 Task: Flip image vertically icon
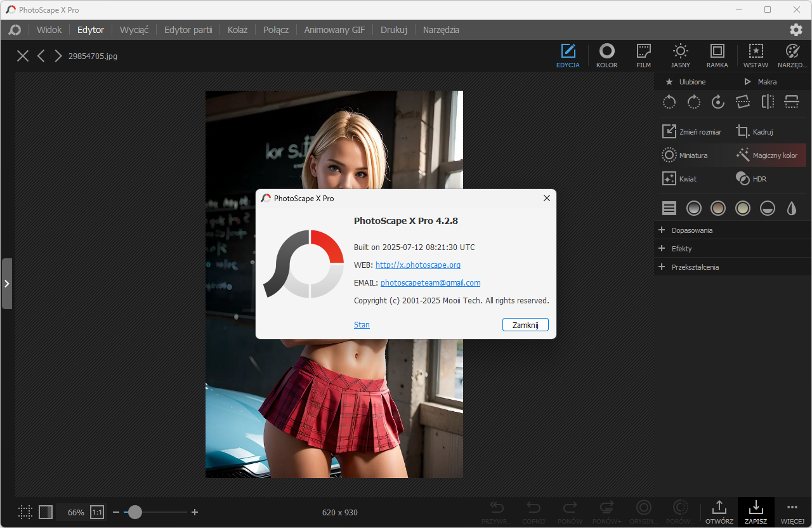[792, 102]
